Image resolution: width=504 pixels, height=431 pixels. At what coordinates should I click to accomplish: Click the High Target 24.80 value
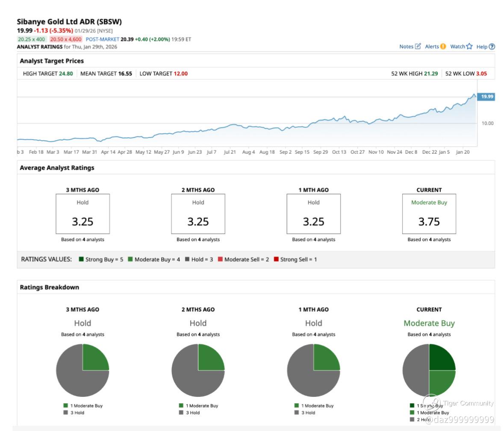point(66,73)
